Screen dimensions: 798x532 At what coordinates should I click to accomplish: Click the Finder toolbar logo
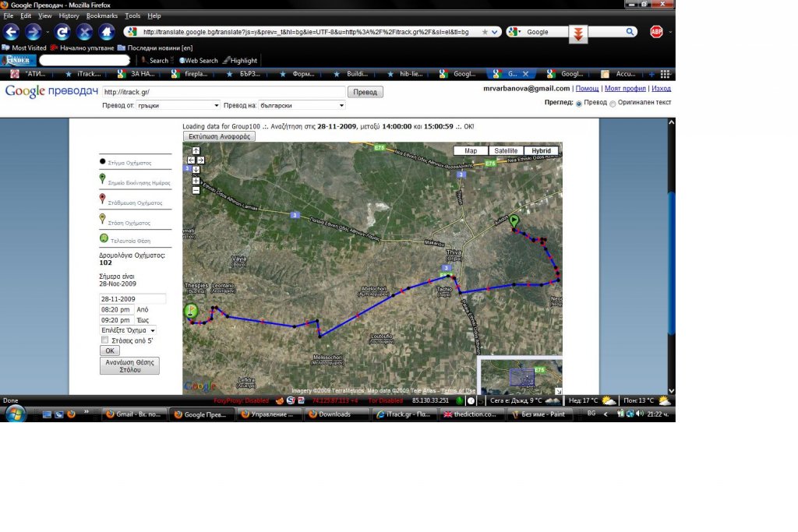click(x=19, y=60)
